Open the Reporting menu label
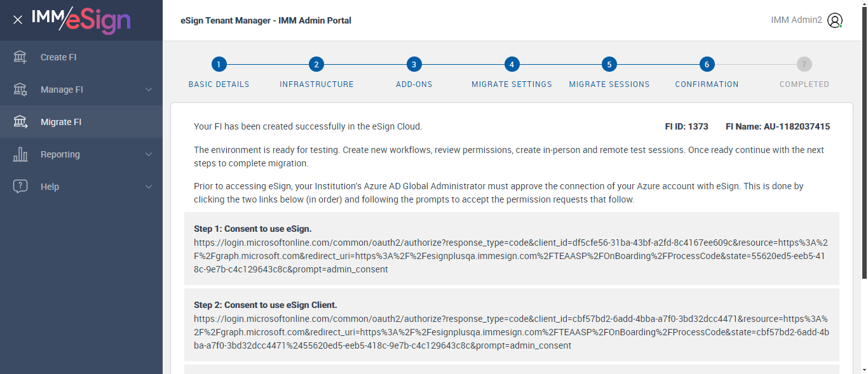The width and height of the screenshot is (868, 374). (x=60, y=154)
